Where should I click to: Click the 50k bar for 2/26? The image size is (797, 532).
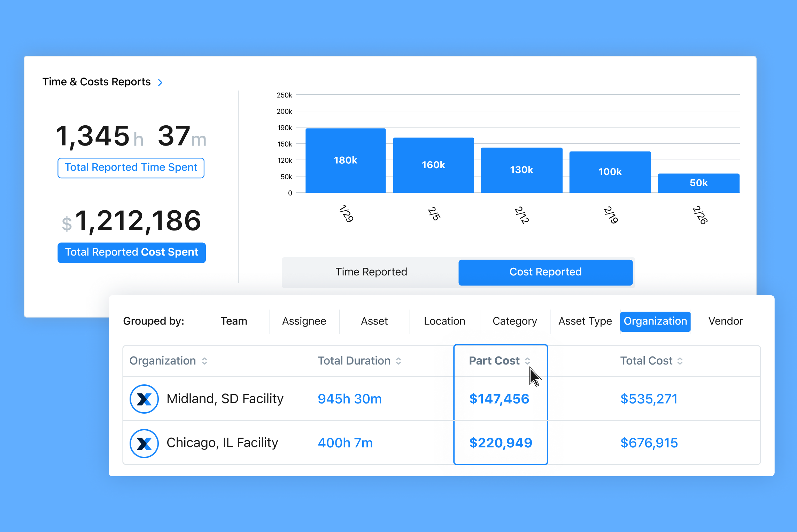click(x=698, y=183)
